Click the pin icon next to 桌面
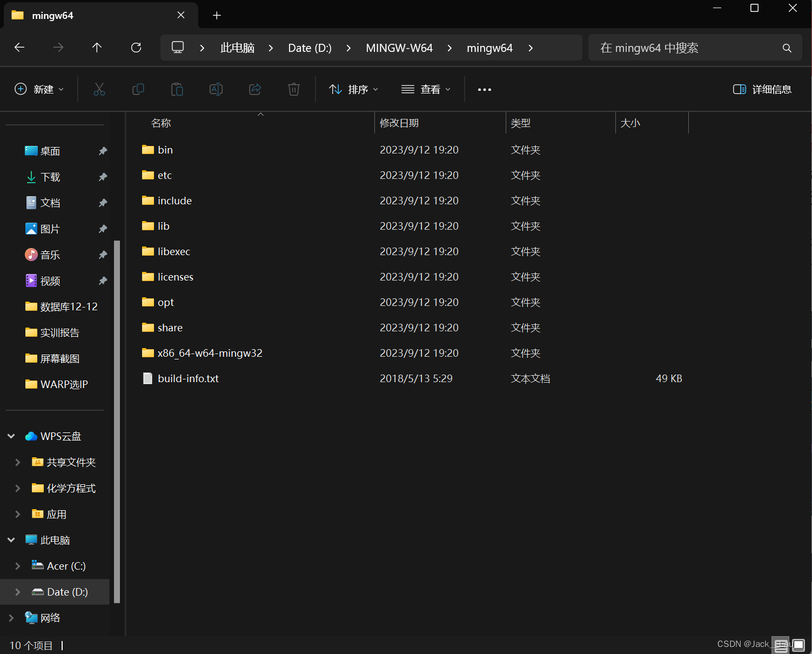Viewport: 812px width, 654px height. coord(103,151)
